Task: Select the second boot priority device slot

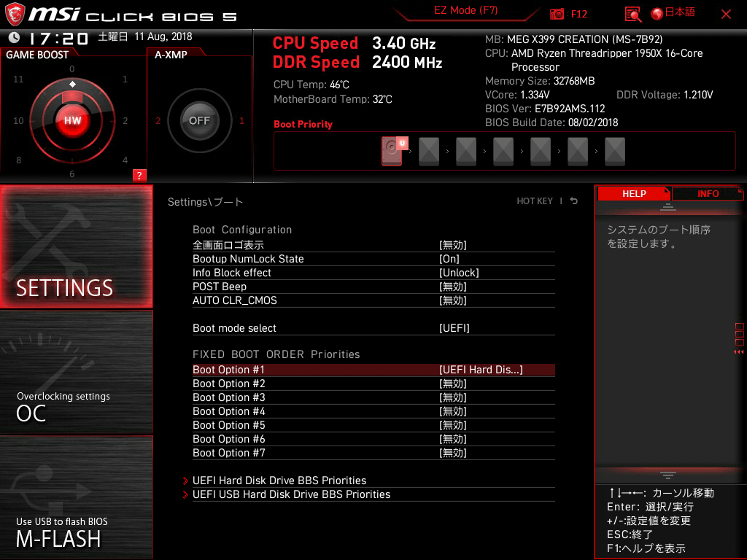Action: [x=429, y=151]
